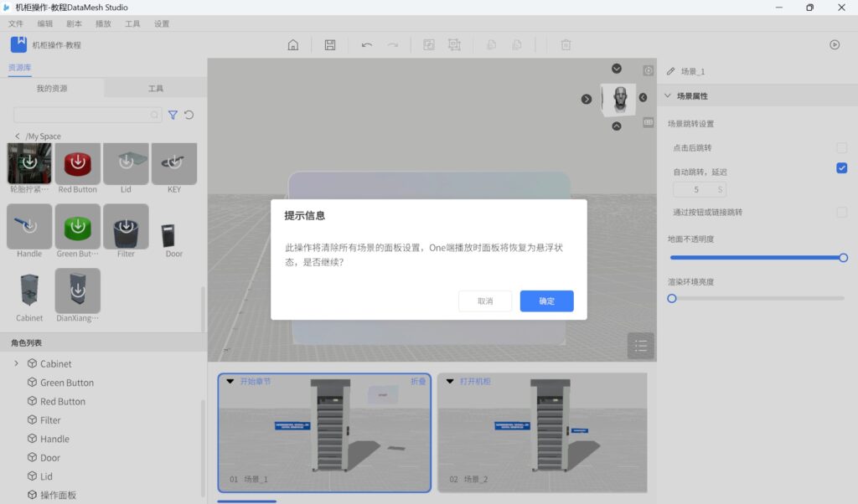Click the 渲染环境亮度 slider handle
858x504 pixels.
pos(672,298)
